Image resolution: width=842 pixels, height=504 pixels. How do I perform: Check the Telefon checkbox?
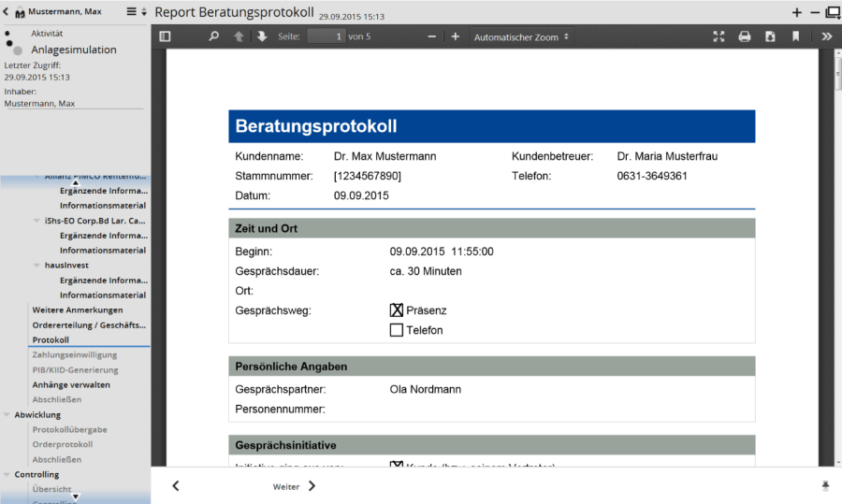pos(397,330)
